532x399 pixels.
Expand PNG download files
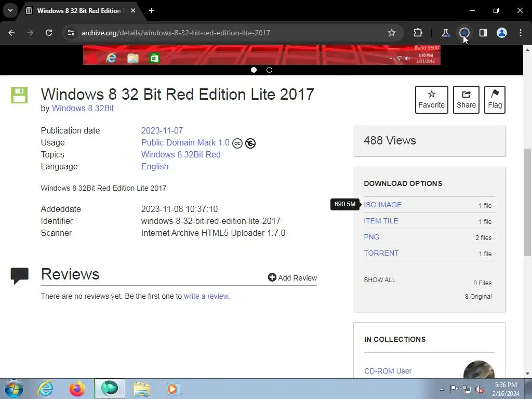coord(371,237)
